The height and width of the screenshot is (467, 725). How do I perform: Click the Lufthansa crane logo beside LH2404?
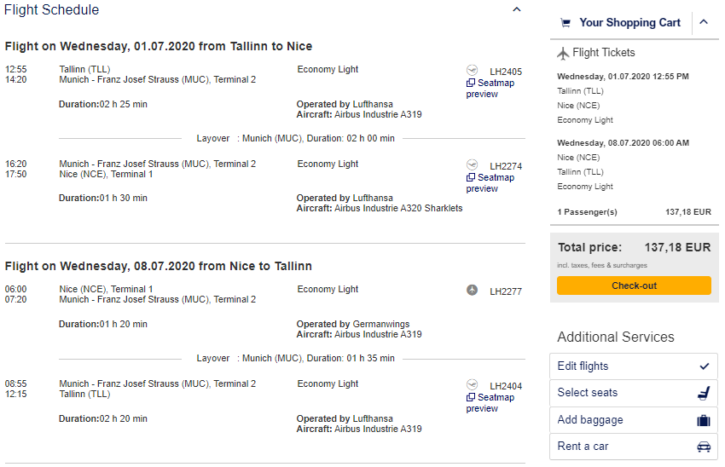coord(472,385)
